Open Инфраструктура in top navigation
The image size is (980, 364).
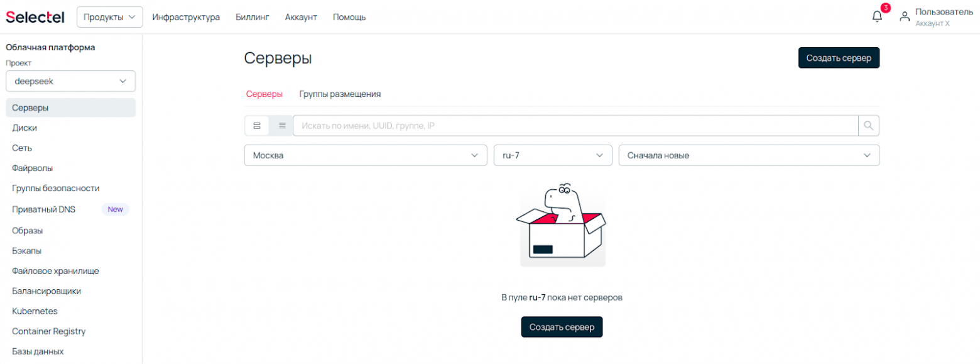pyautogui.click(x=186, y=17)
